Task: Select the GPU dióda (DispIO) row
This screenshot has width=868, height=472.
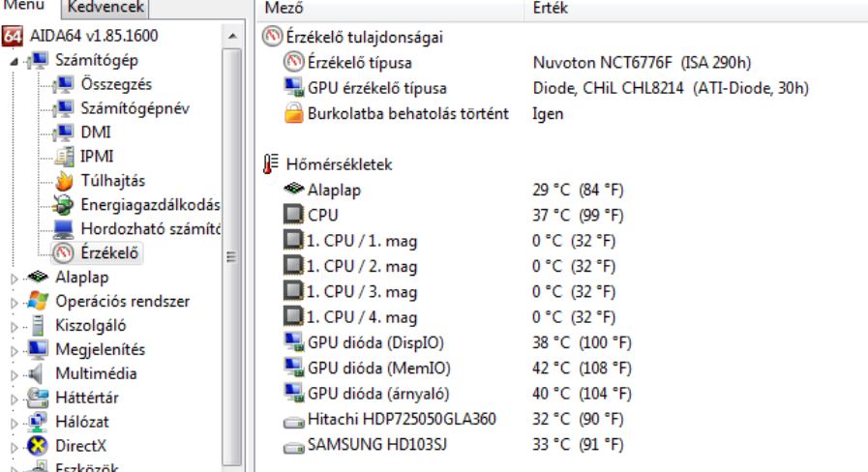Action: [x=375, y=343]
